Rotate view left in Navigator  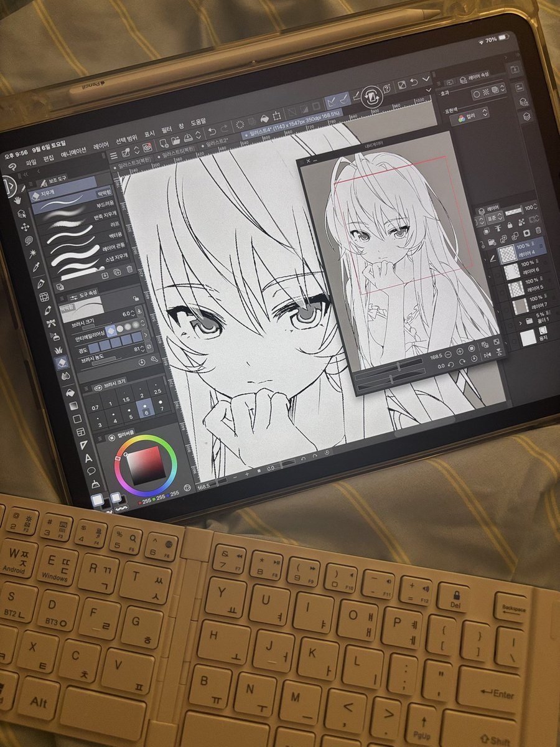(450, 365)
